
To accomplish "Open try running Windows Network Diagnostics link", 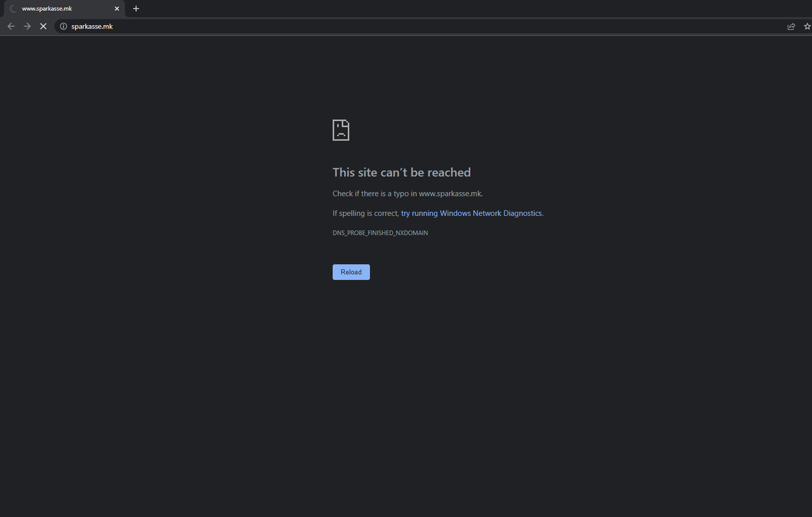I will (x=471, y=213).
